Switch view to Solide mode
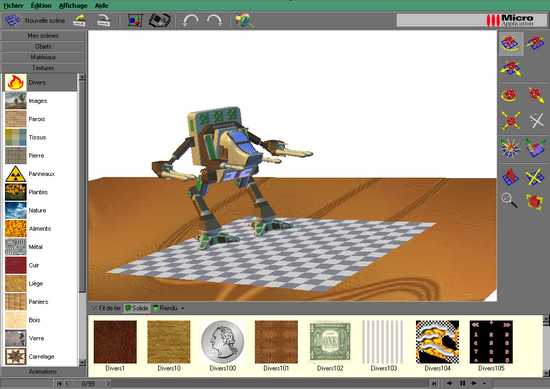This screenshot has height=389, width=550. [137, 308]
